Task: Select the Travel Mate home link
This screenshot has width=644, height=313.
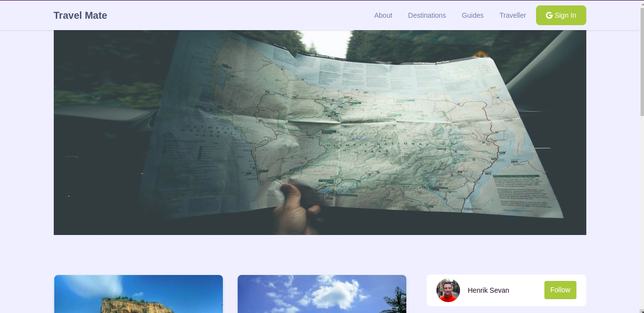Action: 80,15
